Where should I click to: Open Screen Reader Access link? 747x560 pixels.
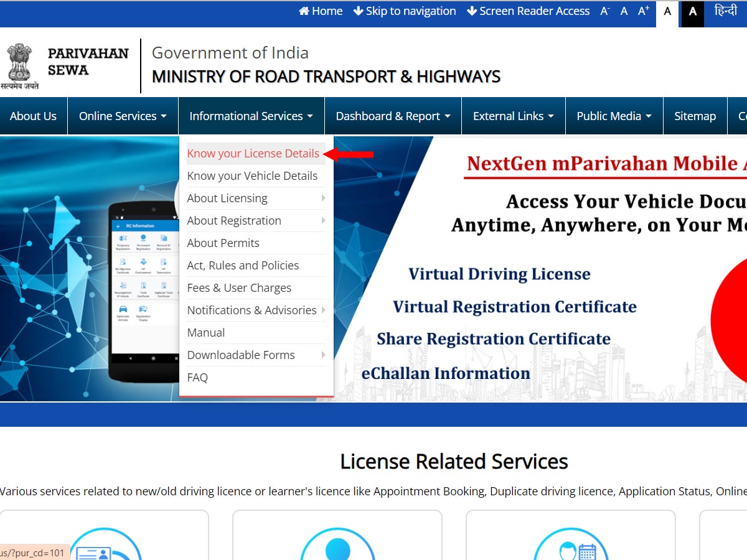click(528, 11)
